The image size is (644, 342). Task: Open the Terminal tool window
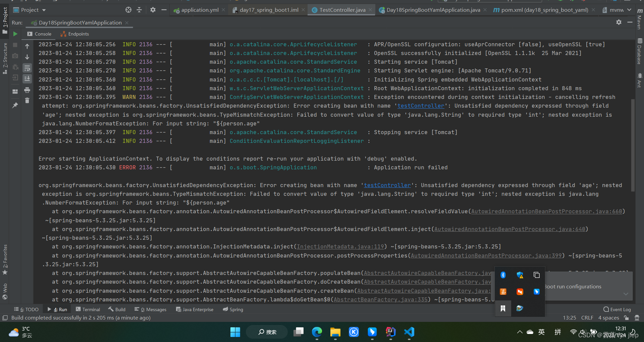88,309
